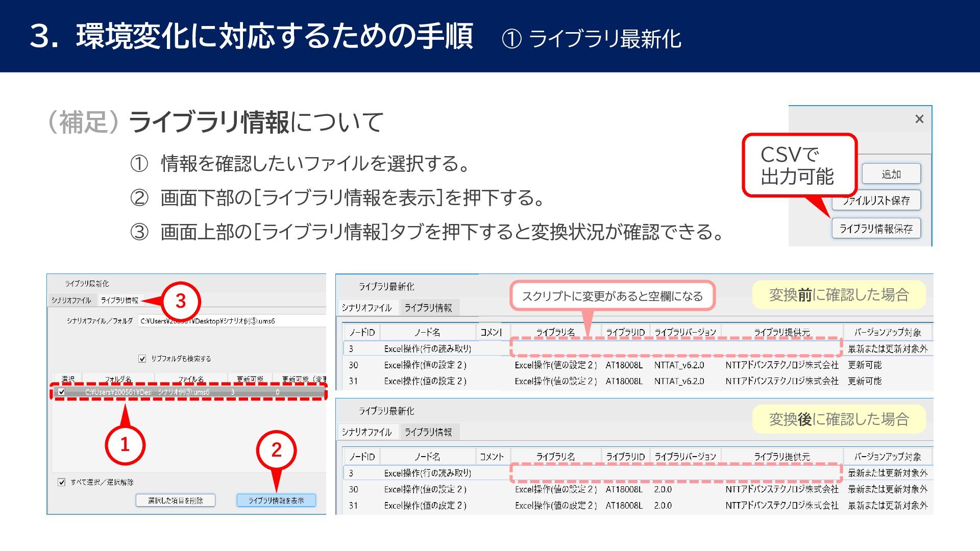Open the シナリオファイル tab in left window
Screen dimensions: 980x551
pyautogui.click(x=71, y=300)
